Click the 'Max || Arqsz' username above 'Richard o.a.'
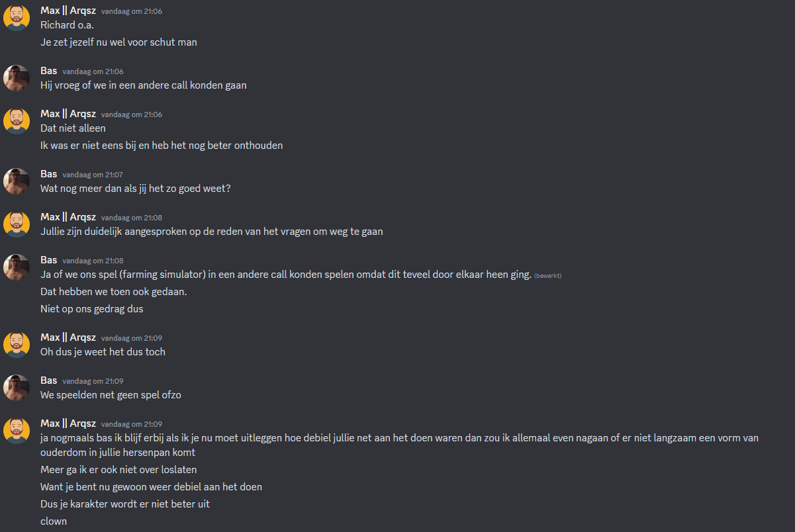Viewport: 795px width, 532px height. [x=68, y=11]
